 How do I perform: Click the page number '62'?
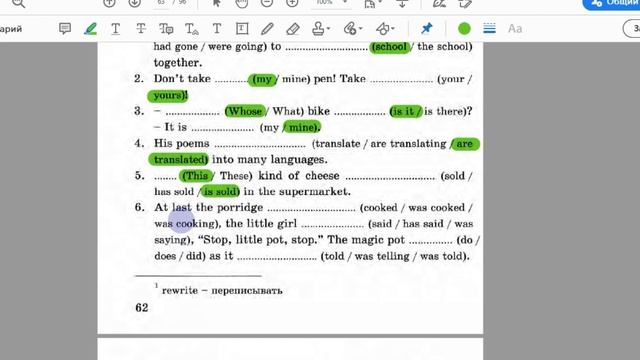tap(142, 307)
